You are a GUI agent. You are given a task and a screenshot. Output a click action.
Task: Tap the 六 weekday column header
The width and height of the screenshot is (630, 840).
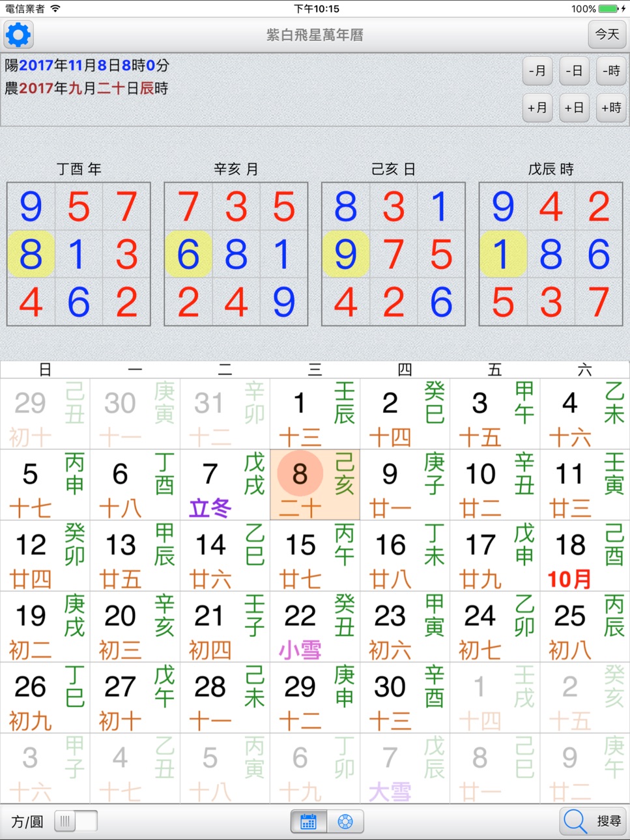[x=584, y=370]
